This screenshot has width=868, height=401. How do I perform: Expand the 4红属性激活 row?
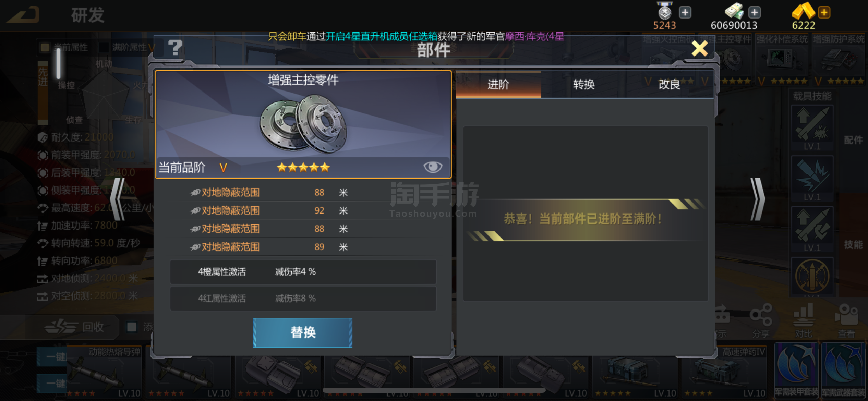303,299
